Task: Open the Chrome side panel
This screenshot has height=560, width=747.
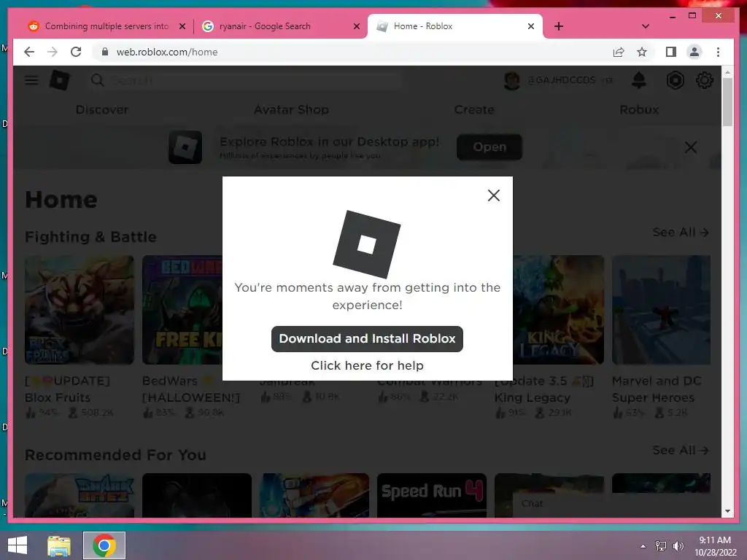Action: [671, 52]
